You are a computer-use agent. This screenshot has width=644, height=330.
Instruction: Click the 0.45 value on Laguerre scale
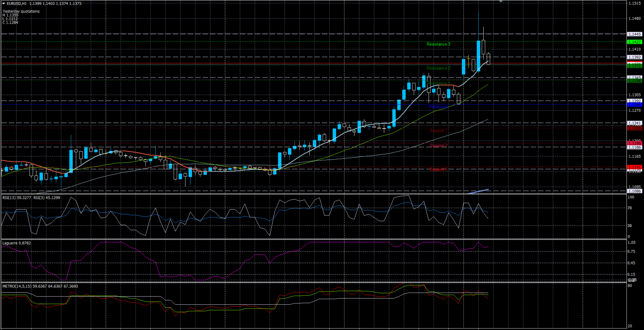tap(632, 263)
